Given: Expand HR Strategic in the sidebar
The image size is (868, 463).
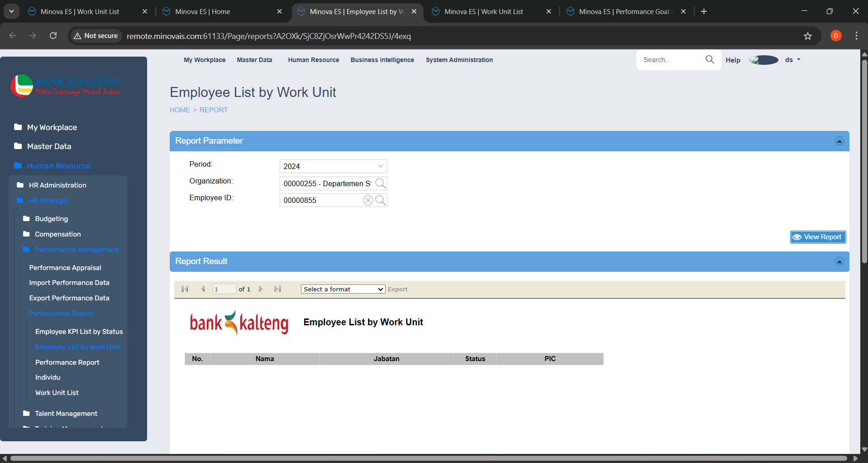Looking at the screenshot, I should pos(49,201).
